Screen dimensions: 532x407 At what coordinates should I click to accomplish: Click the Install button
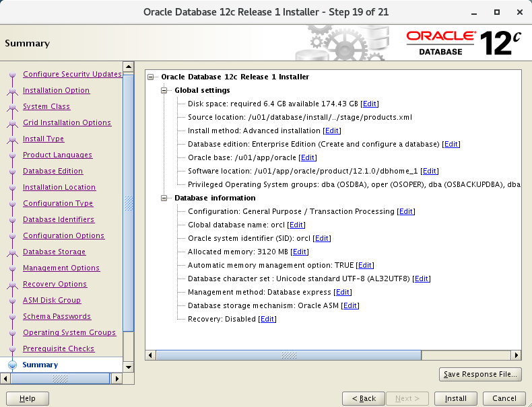[455, 398]
